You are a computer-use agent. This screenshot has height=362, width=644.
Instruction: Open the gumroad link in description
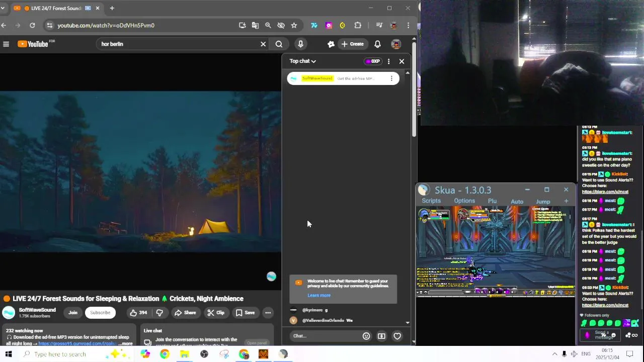click(x=77, y=344)
